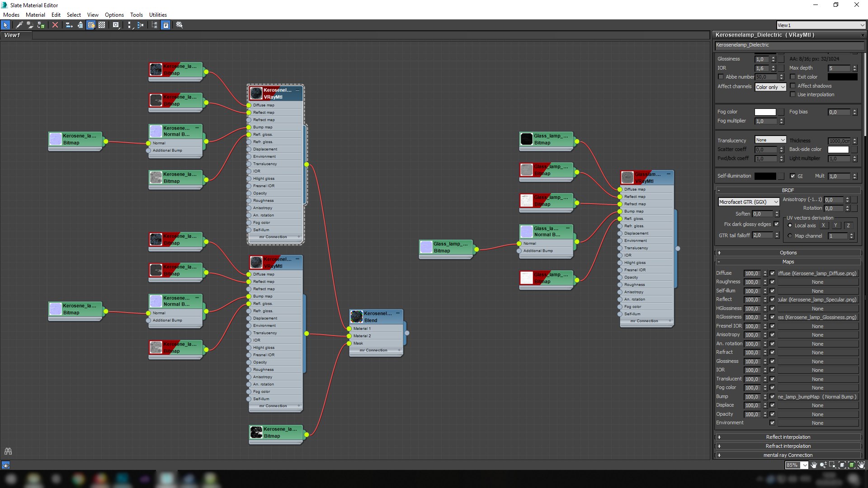Click the Bump Normal Bump map button

click(x=817, y=397)
